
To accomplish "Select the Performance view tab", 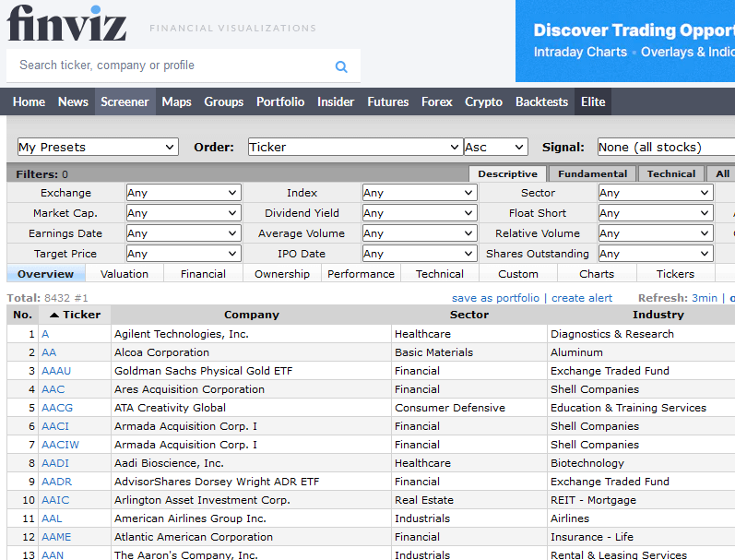I will coord(361,274).
